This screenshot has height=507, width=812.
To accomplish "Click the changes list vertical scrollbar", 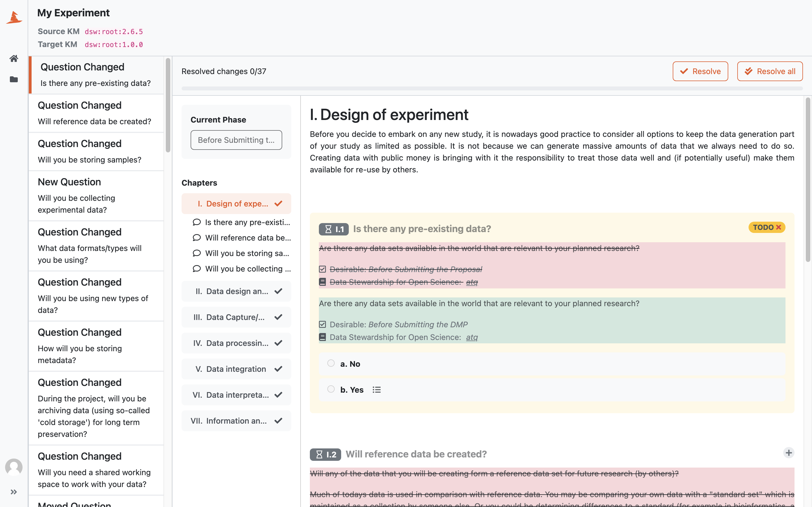I will tap(168, 105).
